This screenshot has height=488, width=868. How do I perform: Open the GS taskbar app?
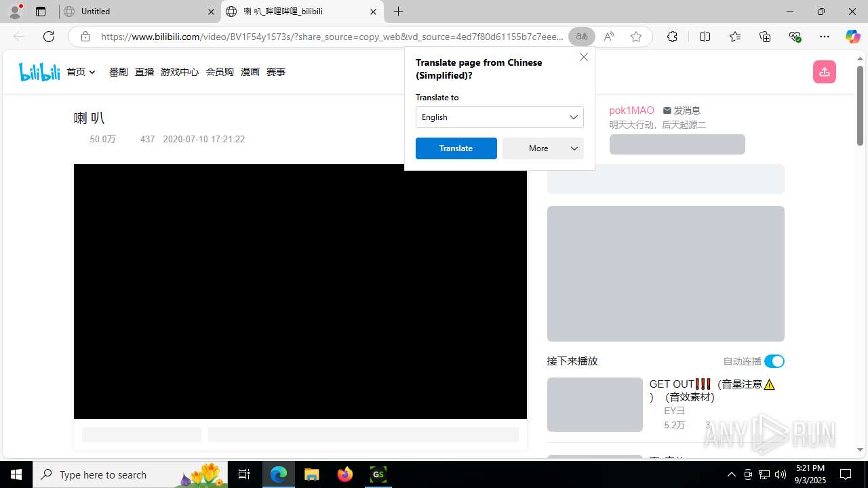point(378,474)
